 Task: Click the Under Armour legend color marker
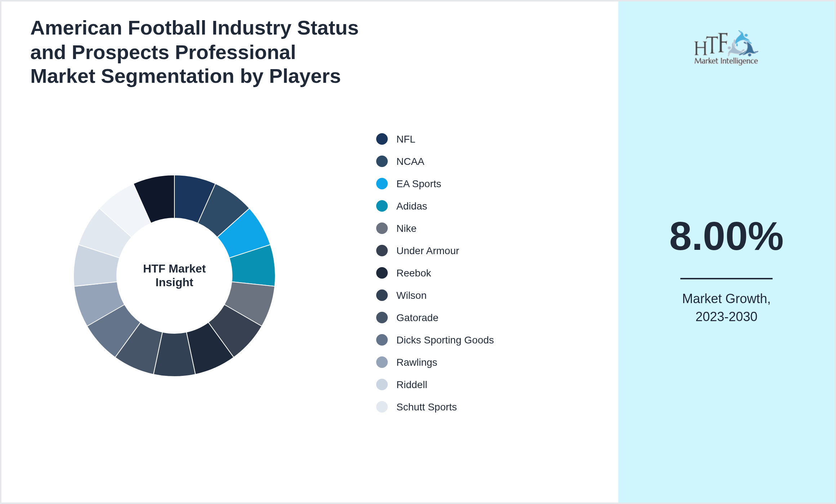tap(381, 251)
